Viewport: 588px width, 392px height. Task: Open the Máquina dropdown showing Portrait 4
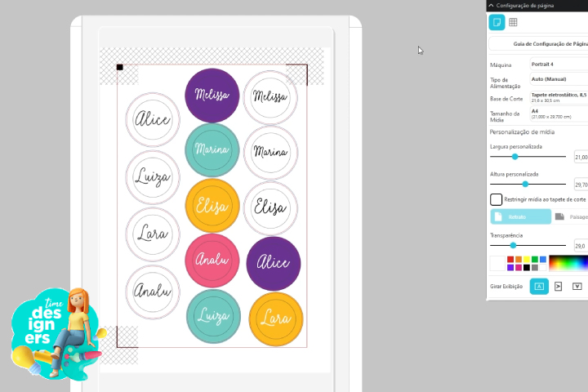pyautogui.click(x=558, y=64)
